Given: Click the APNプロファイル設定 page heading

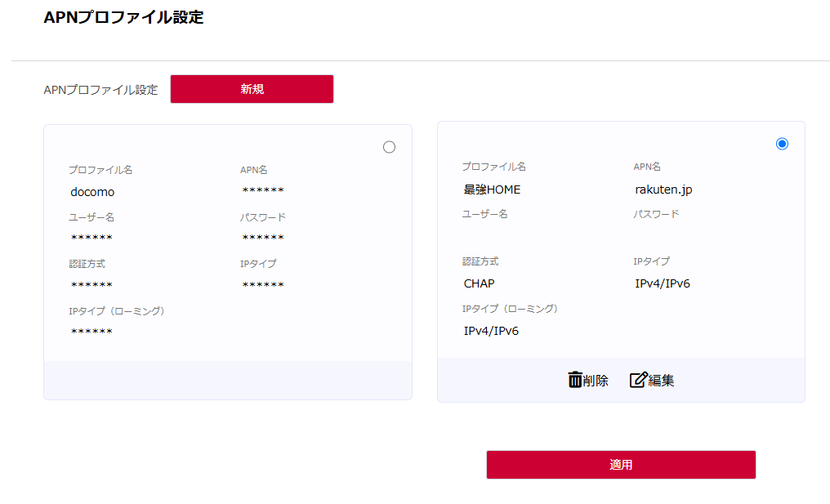Looking at the screenshot, I should point(123,17).
